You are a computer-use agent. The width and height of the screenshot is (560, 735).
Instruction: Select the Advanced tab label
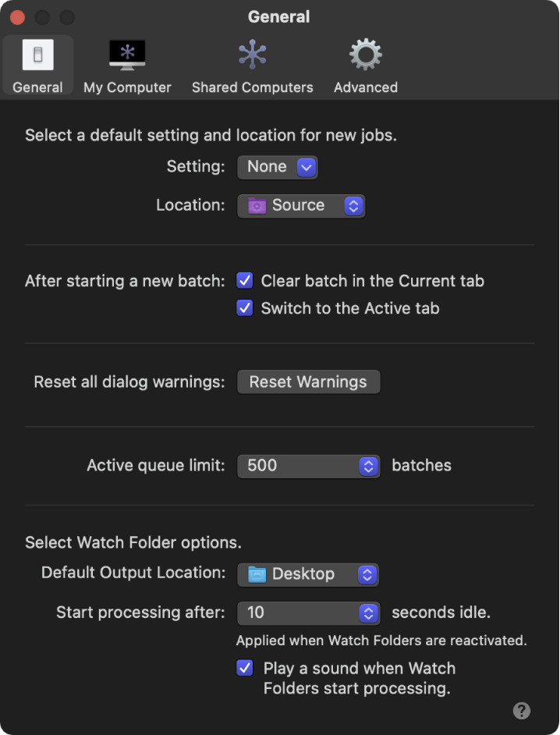pyautogui.click(x=365, y=87)
